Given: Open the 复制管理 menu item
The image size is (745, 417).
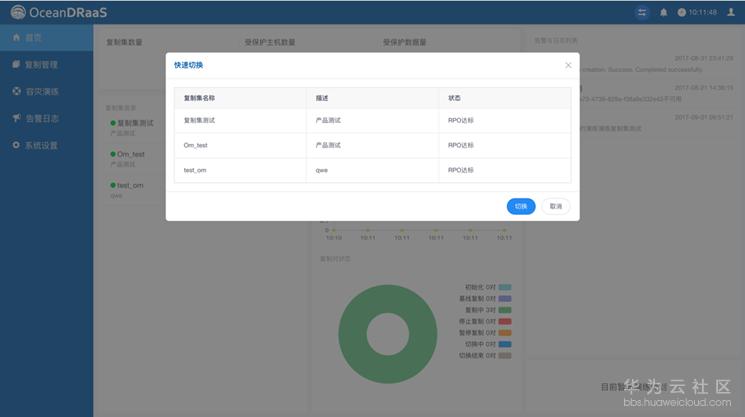Looking at the screenshot, I should click(x=47, y=65).
